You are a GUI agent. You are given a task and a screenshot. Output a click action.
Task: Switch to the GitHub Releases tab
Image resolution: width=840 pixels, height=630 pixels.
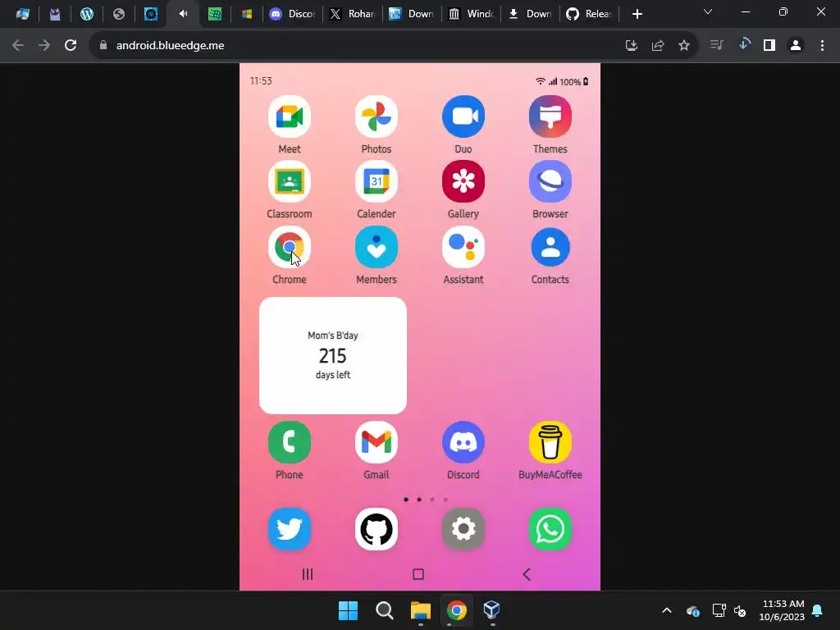[x=589, y=14]
